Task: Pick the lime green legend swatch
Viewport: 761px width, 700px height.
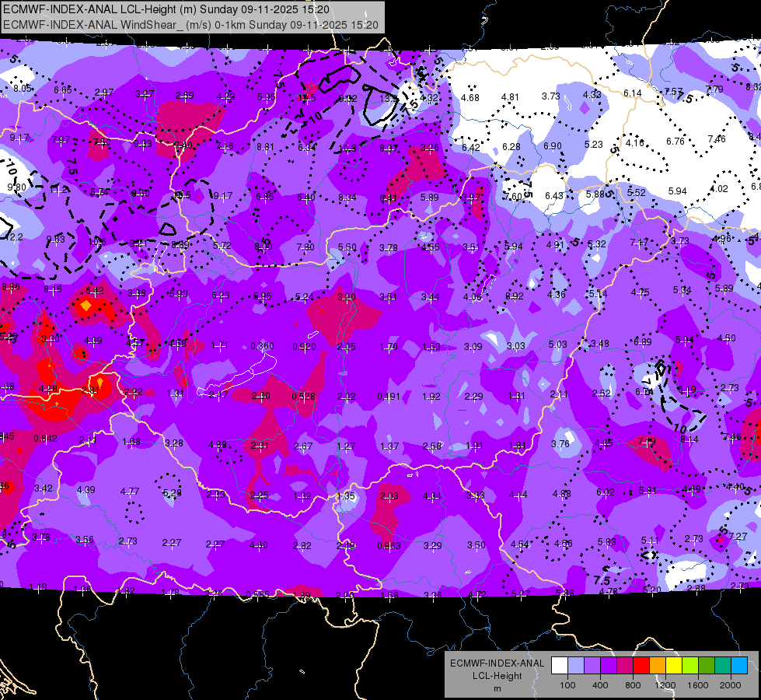Action: coord(690,666)
